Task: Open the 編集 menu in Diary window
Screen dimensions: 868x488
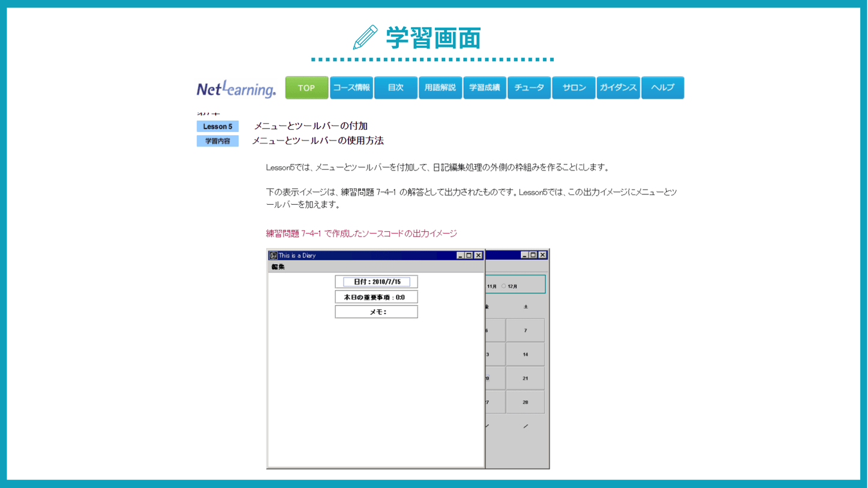Action: (x=278, y=267)
